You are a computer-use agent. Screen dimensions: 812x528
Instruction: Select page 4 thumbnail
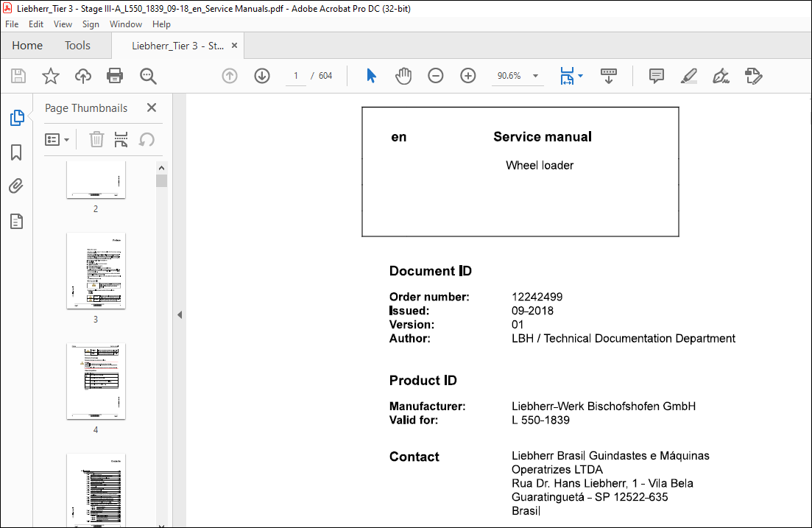coord(96,381)
